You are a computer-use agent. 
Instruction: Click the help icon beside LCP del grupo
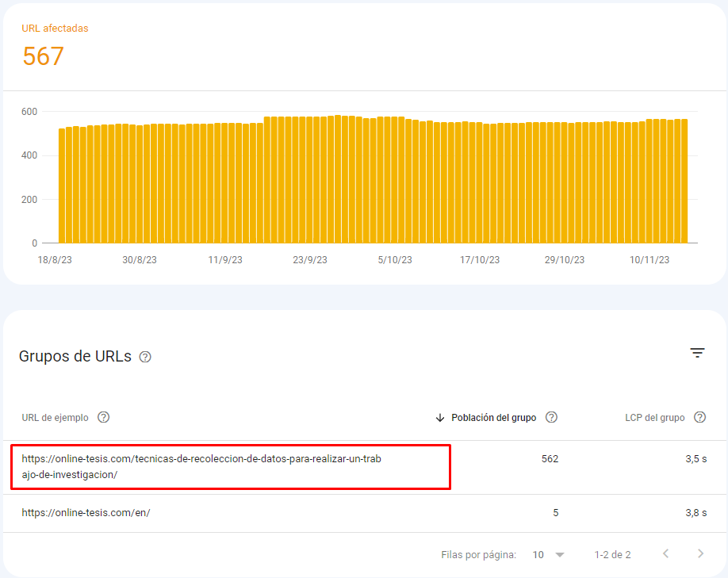point(699,417)
